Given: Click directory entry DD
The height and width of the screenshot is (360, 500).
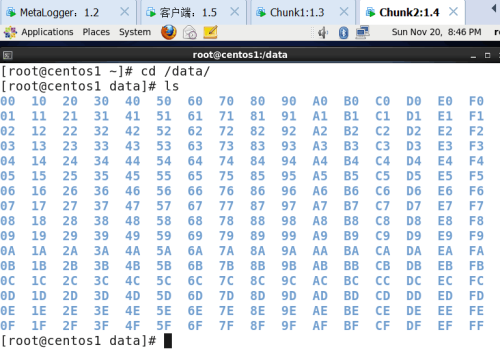Looking at the screenshot, I should 414,296.
